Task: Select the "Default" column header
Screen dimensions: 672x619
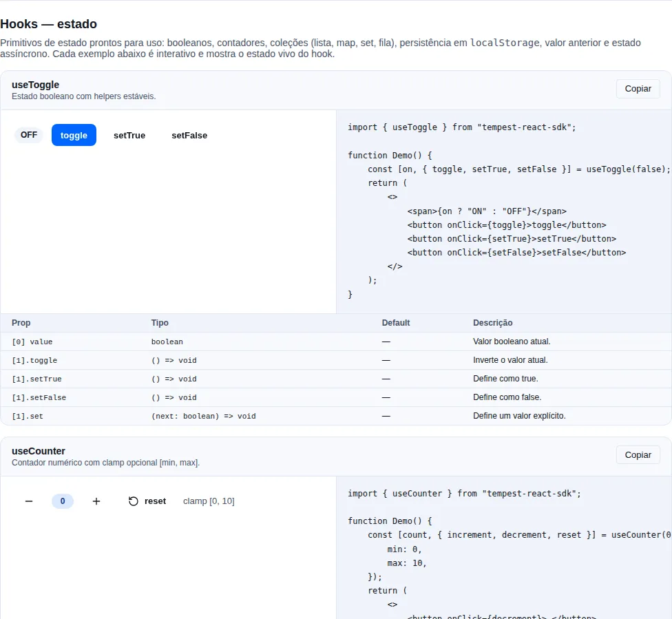Action: point(396,323)
